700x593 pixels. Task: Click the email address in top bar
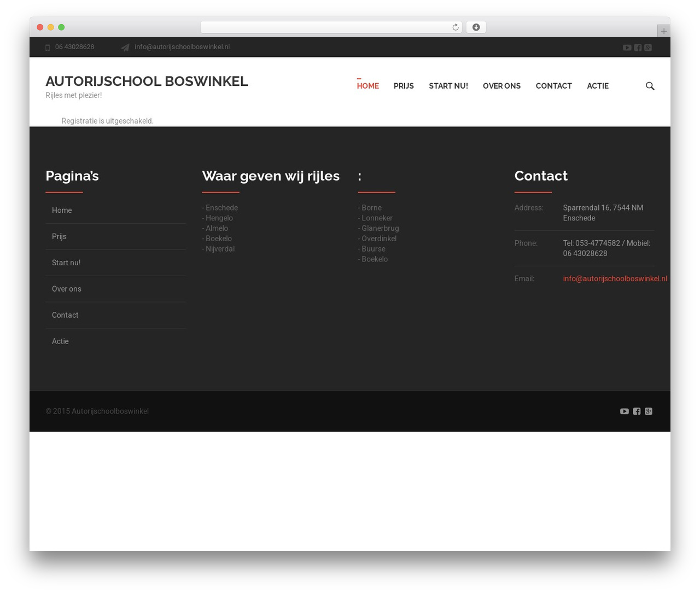pyautogui.click(x=182, y=47)
